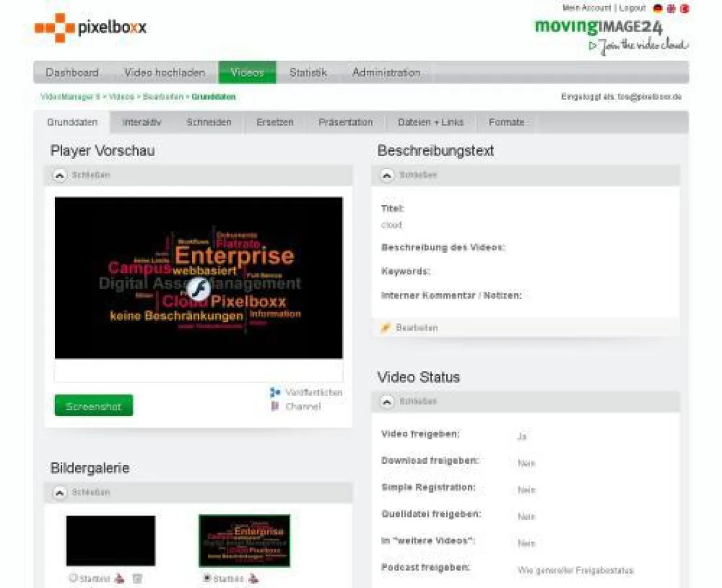Collapse the Beschreibungstext panel

tap(387, 175)
